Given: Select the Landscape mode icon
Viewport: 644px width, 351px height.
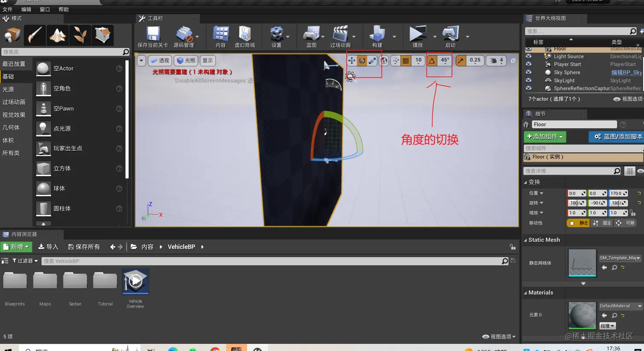Looking at the screenshot, I should [57, 35].
